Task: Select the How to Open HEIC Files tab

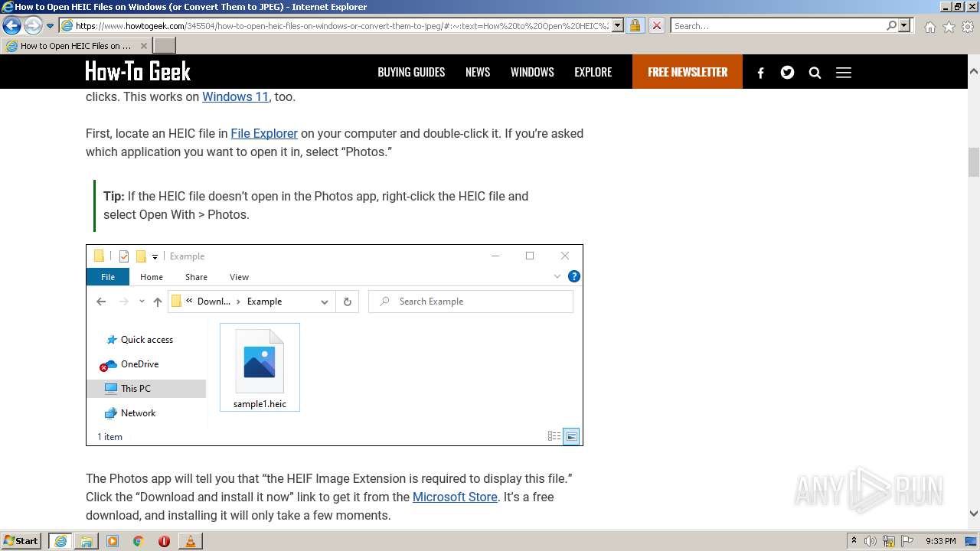Action: [x=75, y=46]
